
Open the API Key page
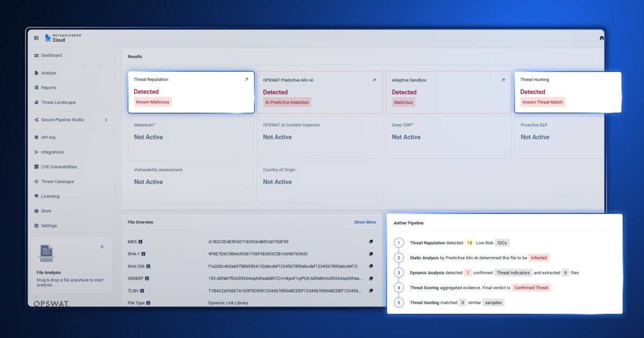tap(49, 137)
